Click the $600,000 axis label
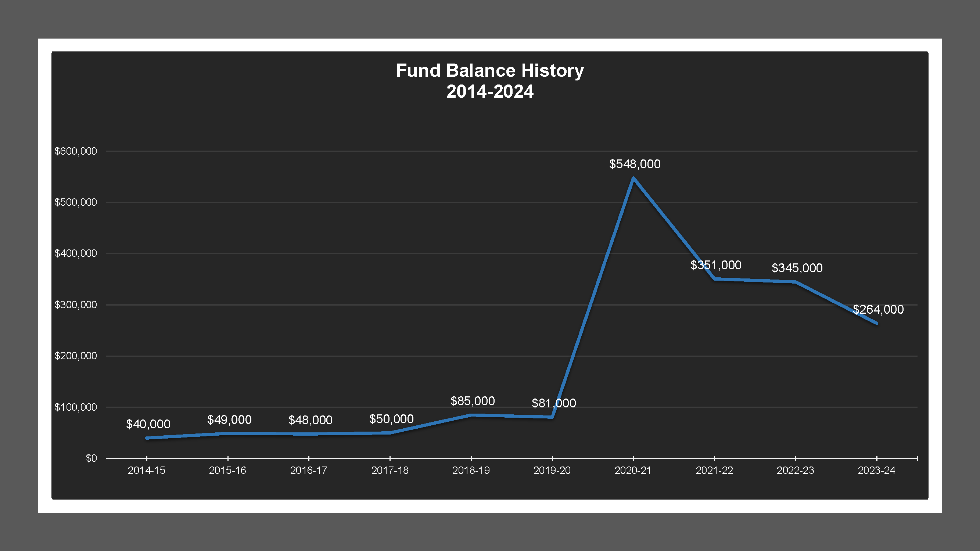Image resolution: width=980 pixels, height=551 pixels. [76, 151]
